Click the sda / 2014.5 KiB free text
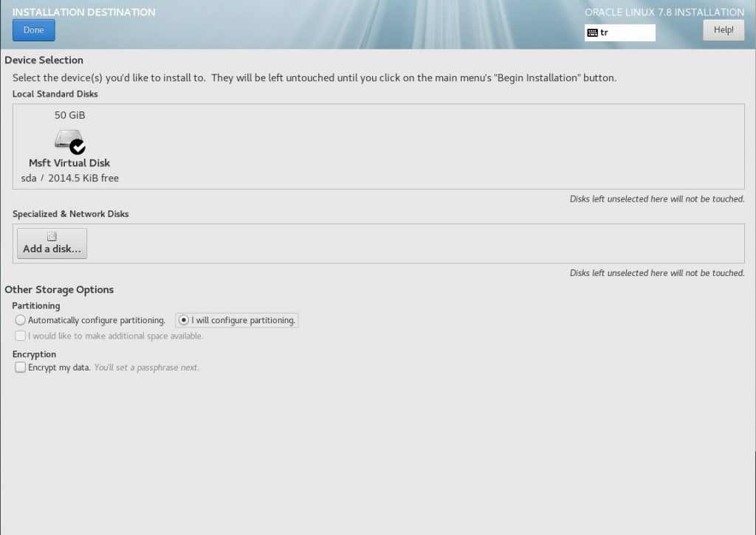 (x=70, y=178)
